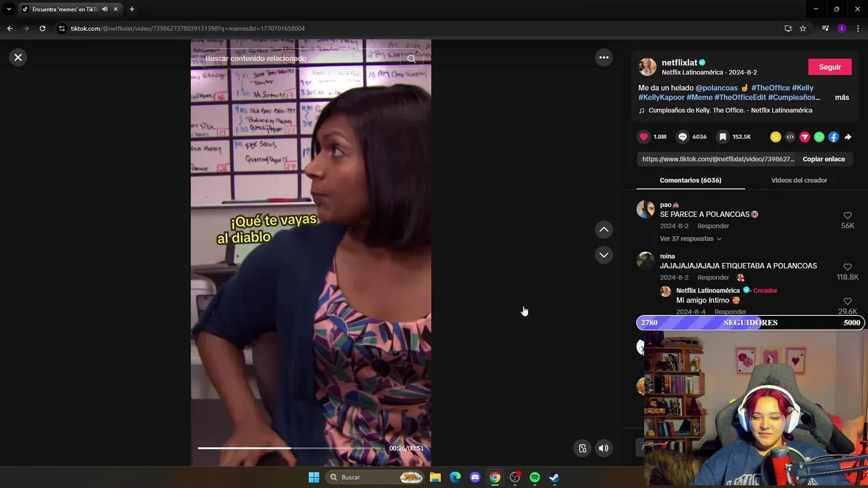
Task: Like reina's comment with the heart
Action: tap(847, 268)
